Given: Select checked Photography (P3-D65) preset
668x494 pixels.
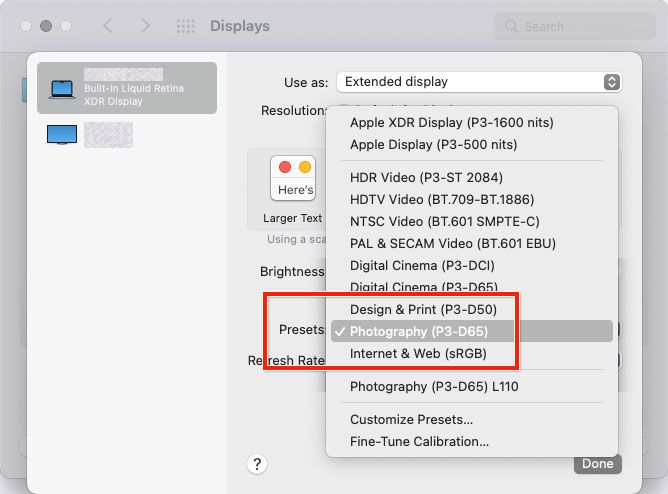Looking at the screenshot, I should pyautogui.click(x=472, y=331).
